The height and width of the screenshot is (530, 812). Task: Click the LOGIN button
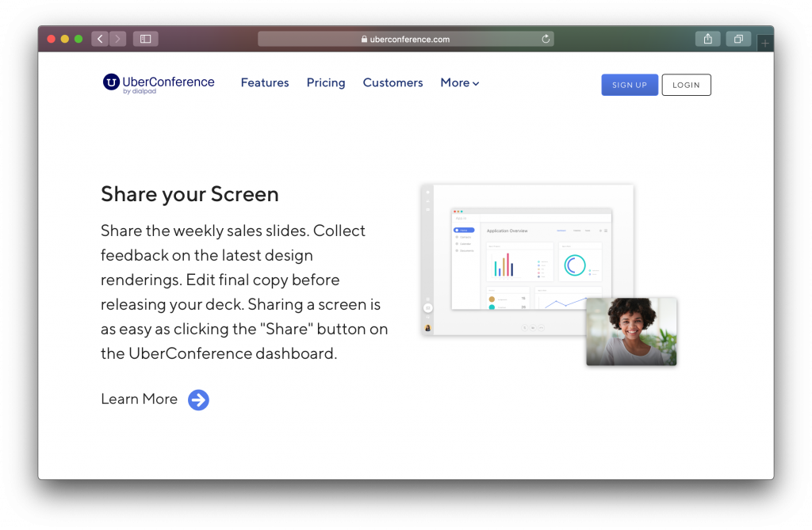686,85
